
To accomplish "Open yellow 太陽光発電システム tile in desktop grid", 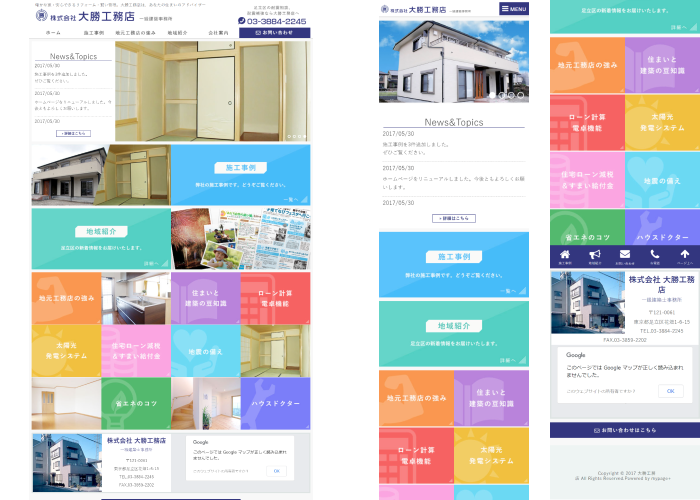I will (67, 351).
